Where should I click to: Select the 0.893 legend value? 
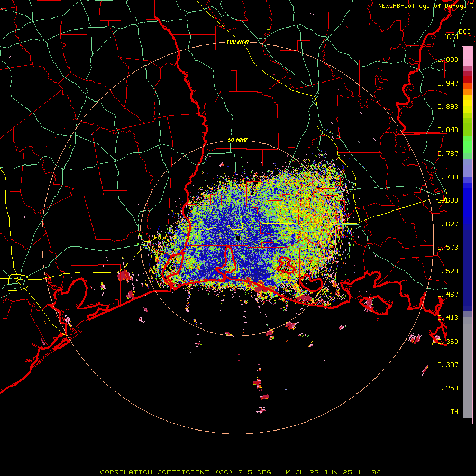coord(448,106)
